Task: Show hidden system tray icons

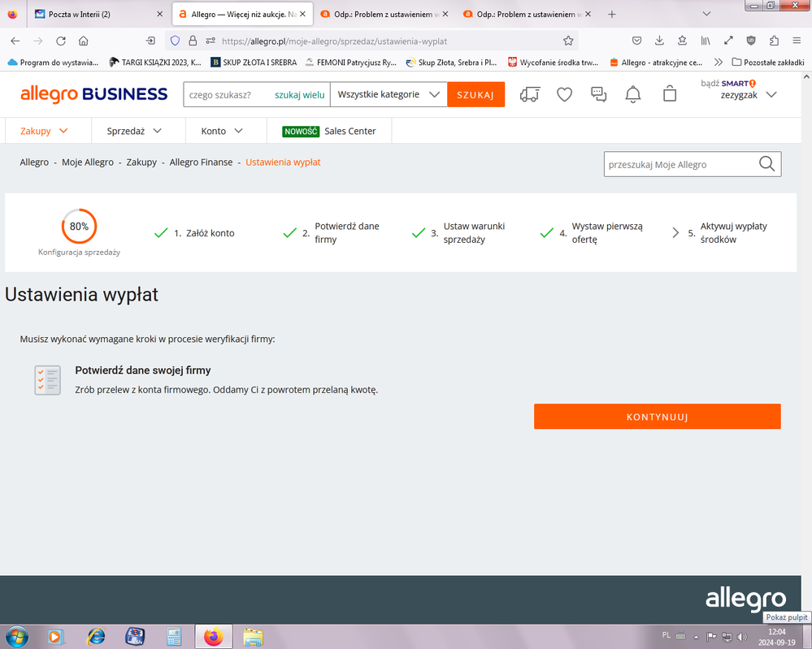Action: click(x=696, y=637)
